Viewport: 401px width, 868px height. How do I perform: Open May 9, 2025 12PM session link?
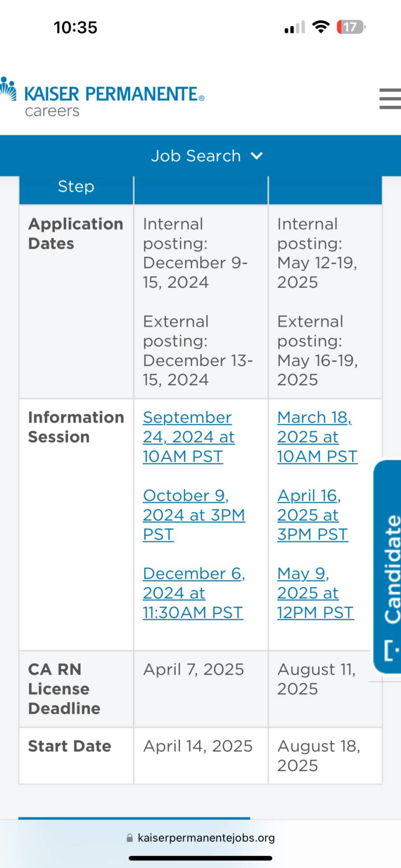click(315, 593)
